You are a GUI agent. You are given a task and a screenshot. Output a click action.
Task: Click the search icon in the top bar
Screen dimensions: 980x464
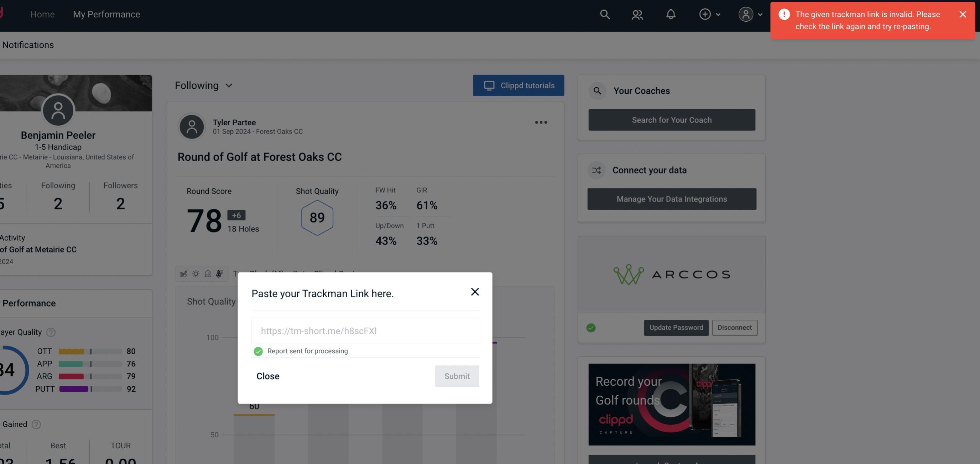[604, 14]
